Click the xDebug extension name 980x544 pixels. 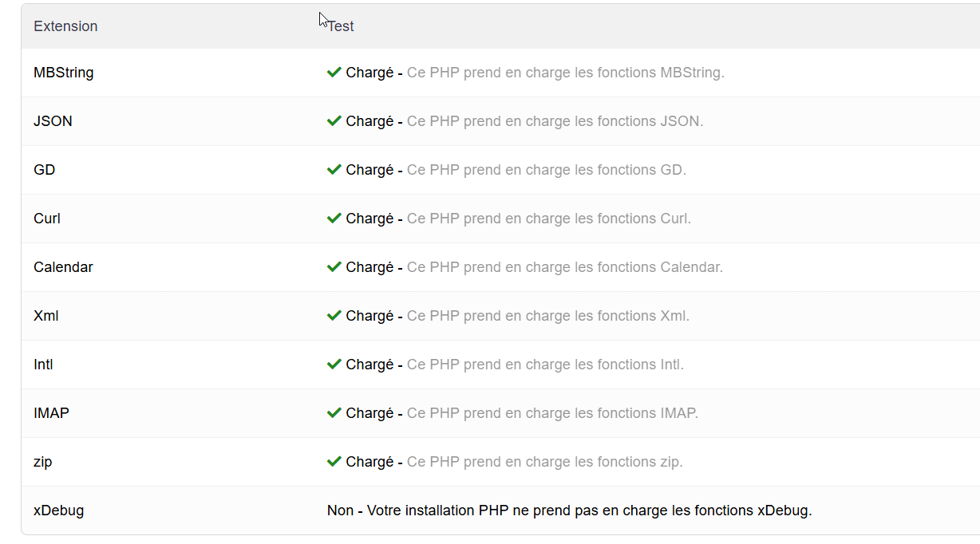coord(58,510)
